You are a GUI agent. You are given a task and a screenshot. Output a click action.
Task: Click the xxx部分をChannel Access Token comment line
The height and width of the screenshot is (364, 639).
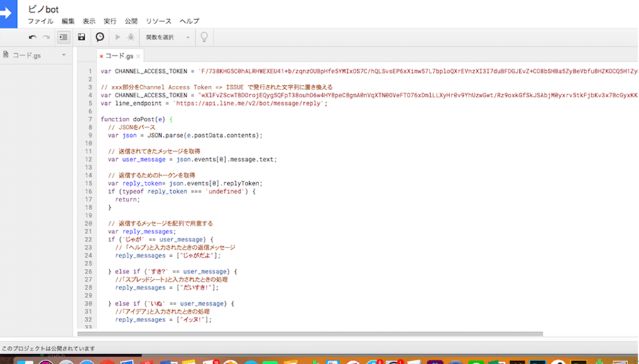(217, 87)
